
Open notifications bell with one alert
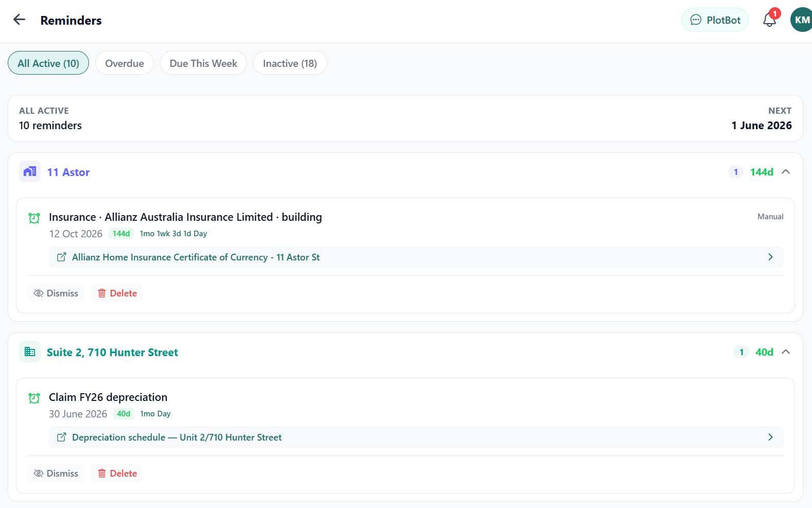pos(769,20)
